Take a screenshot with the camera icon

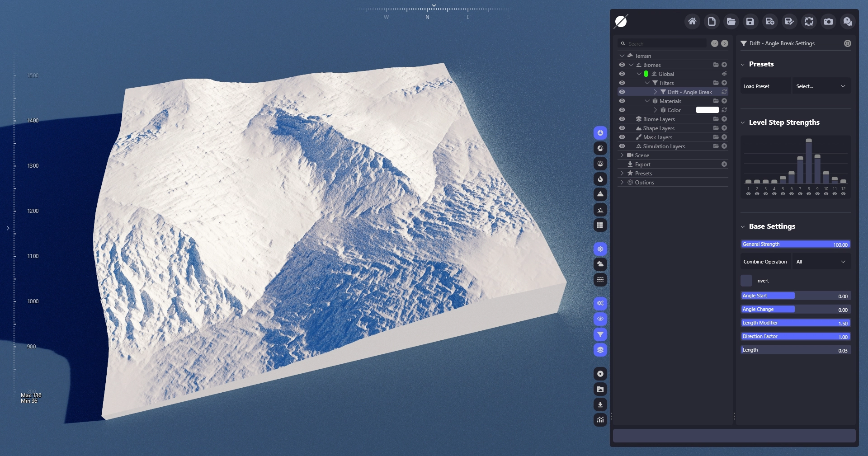(828, 21)
